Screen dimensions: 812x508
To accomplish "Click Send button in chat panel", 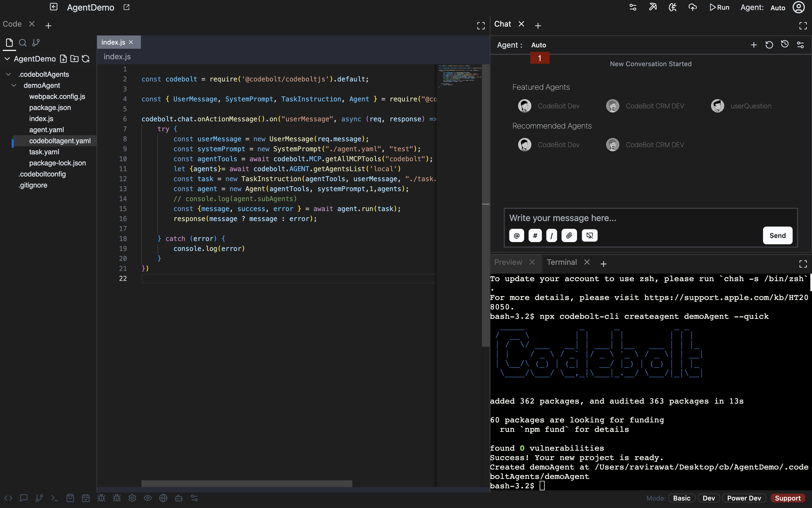I will 777,235.
